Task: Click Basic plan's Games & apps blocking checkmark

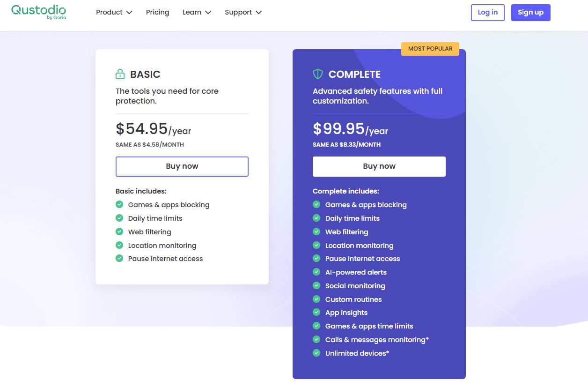Action: (x=119, y=204)
